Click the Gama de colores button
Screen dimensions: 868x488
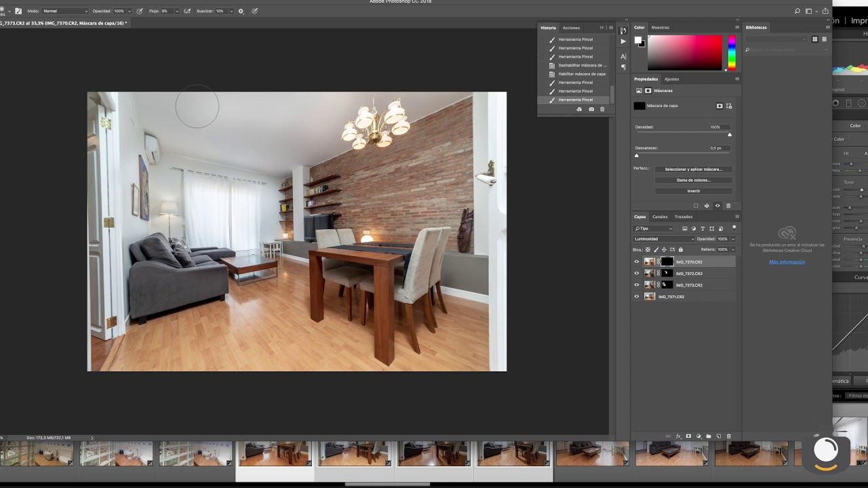click(693, 180)
